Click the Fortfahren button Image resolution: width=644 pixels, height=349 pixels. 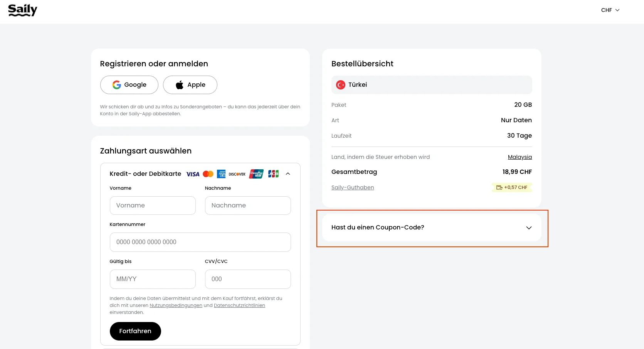coord(135,331)
